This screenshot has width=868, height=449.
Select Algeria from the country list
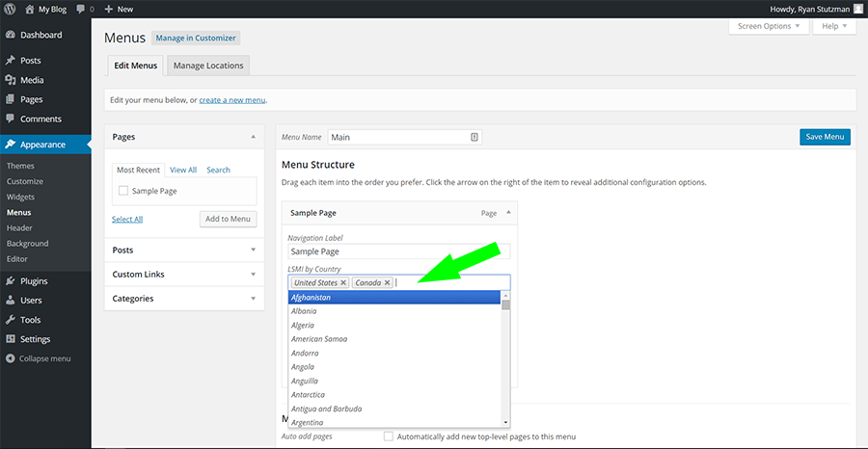(394, 325)
